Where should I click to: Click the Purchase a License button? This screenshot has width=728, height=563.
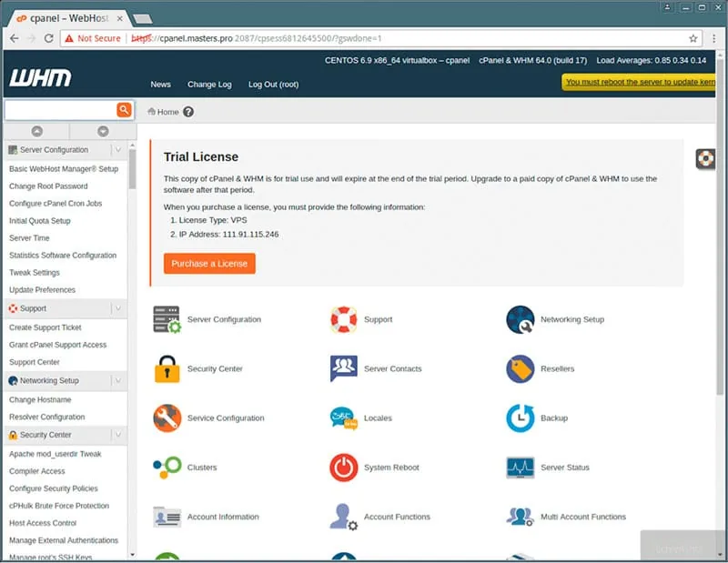click(209, 263)
